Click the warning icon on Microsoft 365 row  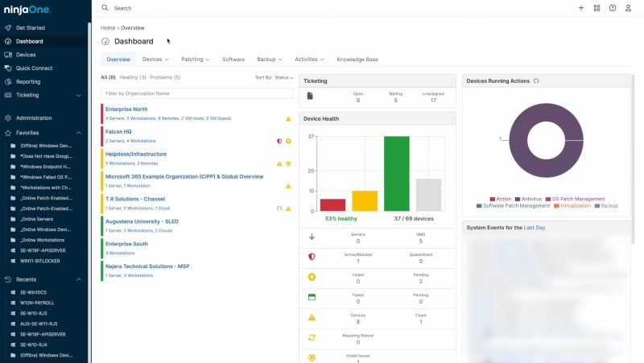tap(288, 186)
